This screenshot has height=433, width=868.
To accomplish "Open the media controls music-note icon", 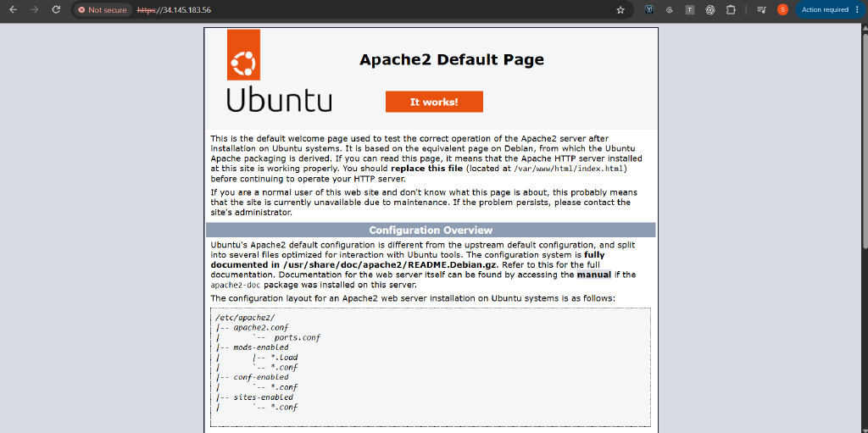I will [762, 10].
